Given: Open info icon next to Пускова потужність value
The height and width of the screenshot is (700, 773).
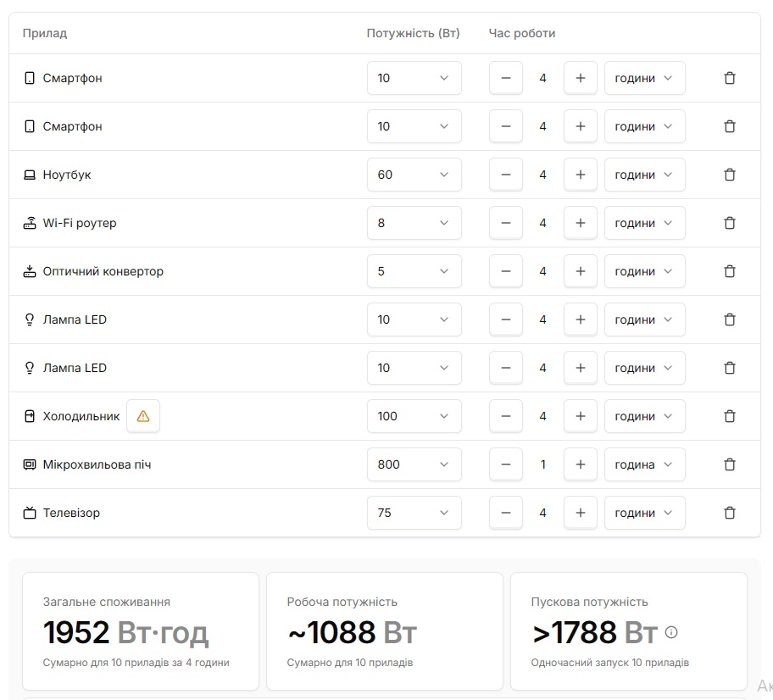Looking at the screenshot, I should [x=672, y=632].
